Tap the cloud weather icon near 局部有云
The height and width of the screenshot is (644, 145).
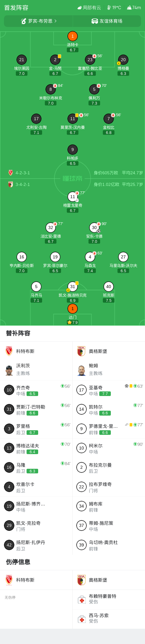79,8
